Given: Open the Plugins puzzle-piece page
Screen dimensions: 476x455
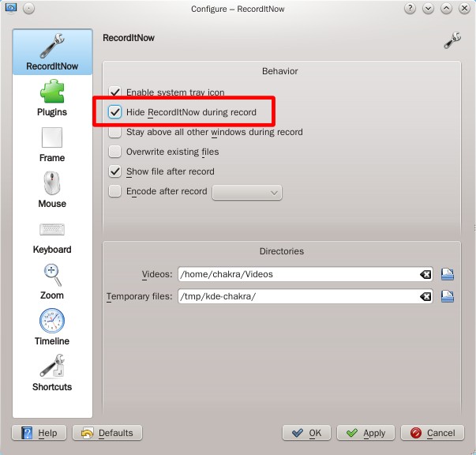Looking at the screenshot, I should tap(52, 98).
